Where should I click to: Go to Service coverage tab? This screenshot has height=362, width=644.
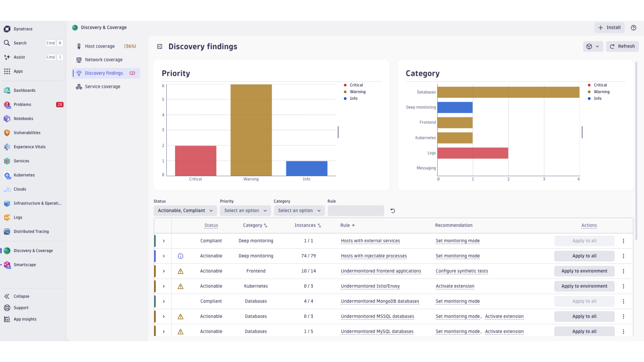coord(102,86)
